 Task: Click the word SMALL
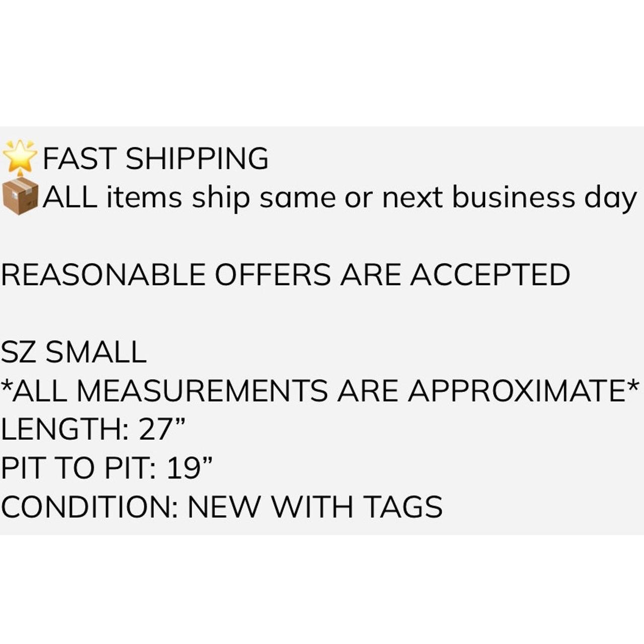(96, 352)
